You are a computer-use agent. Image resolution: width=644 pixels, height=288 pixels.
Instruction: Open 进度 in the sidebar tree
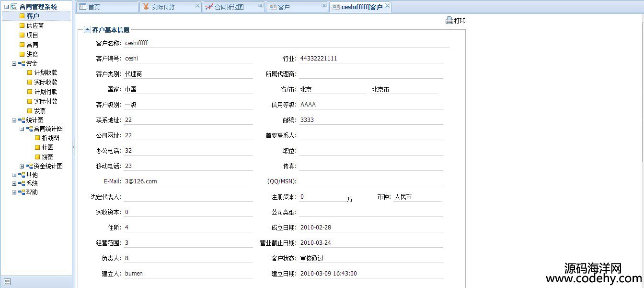pyautogui.click(x=32, y=54)
